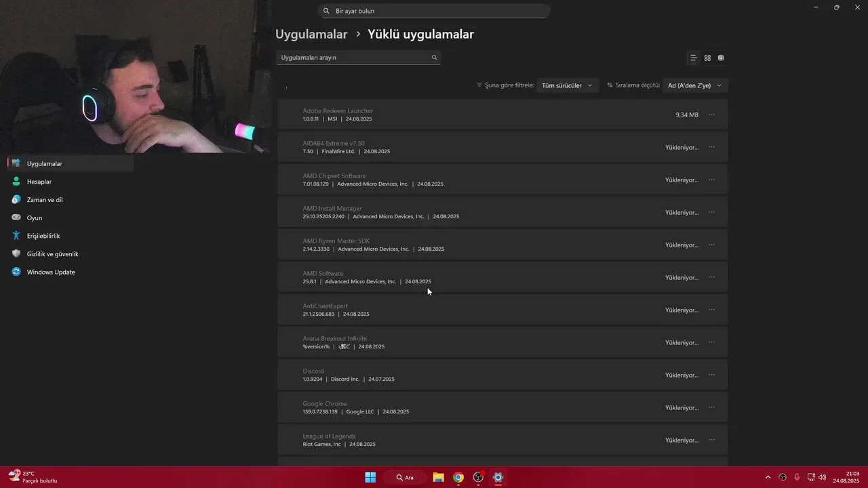Open the 'Ad (A'den Z'ye)' sort dropdown
Image resolution: width=868 pixels, height=488 pixels.
(x=695, y=85)
